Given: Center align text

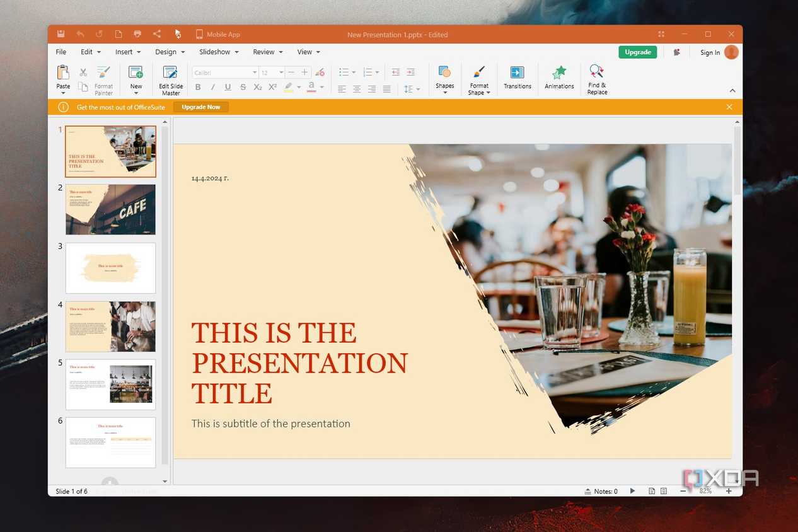Looking at the screenshot, I should [x=357, y=89].
